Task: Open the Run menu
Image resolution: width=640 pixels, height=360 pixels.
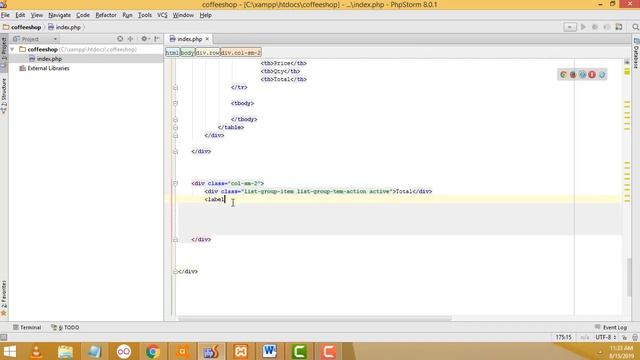Action: pos(127,15)
